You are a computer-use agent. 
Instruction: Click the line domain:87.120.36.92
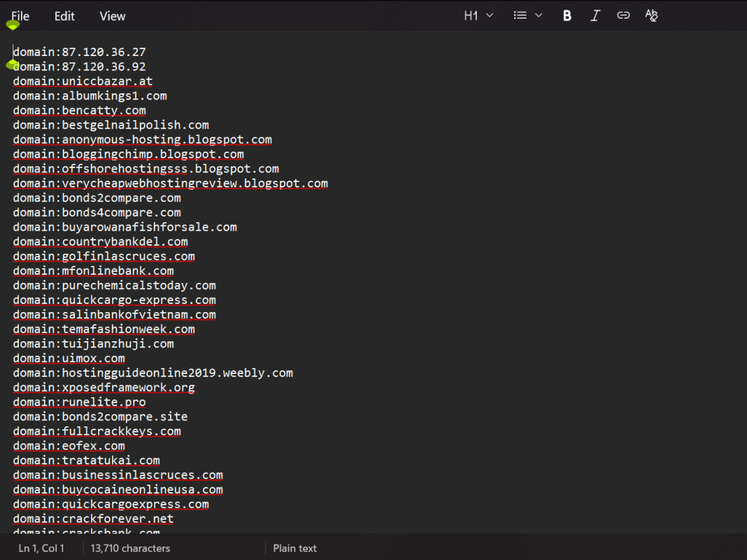pyautogui.click(x=79, y=66)
